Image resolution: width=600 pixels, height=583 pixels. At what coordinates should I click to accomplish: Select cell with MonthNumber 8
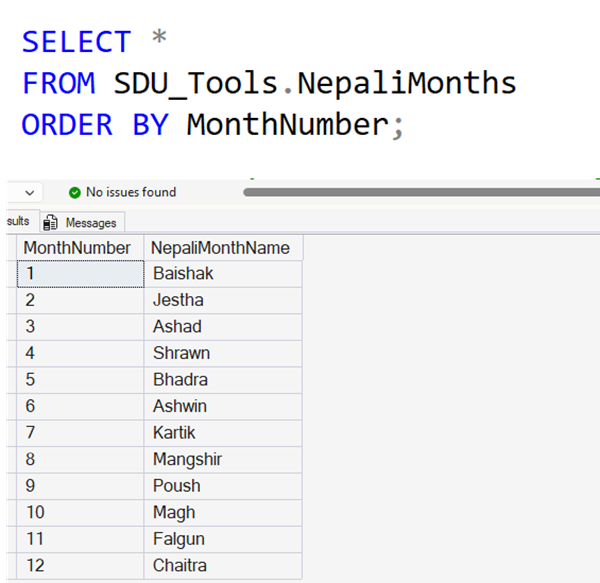[x=80, y=459]
